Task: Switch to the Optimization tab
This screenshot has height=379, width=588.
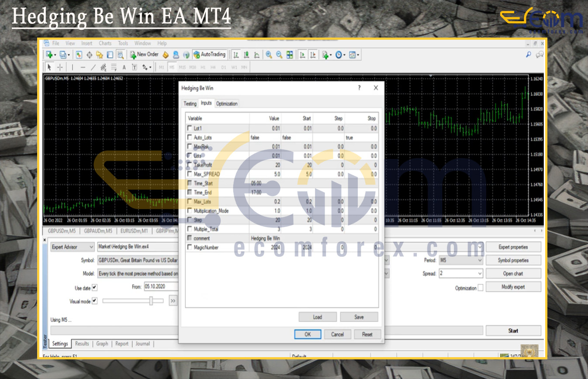Action: pyautogui.click(x=227, y=103)
